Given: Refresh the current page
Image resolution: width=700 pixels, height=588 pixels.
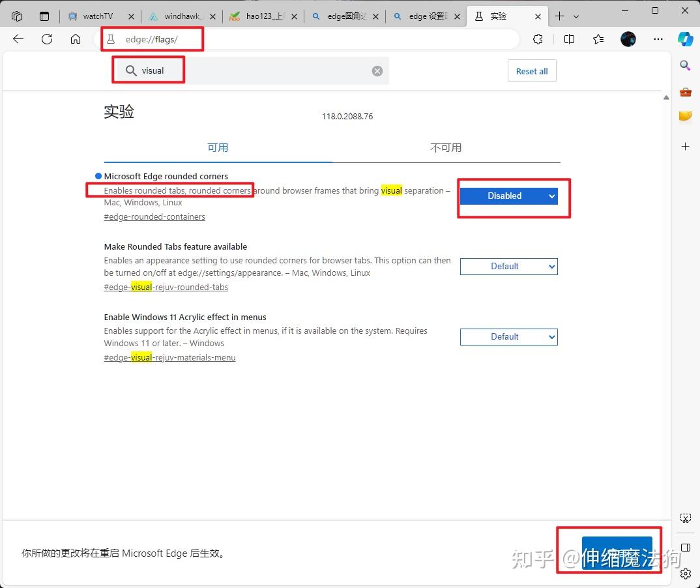Looking at the screenshot, I should click(x=46, y=39).
